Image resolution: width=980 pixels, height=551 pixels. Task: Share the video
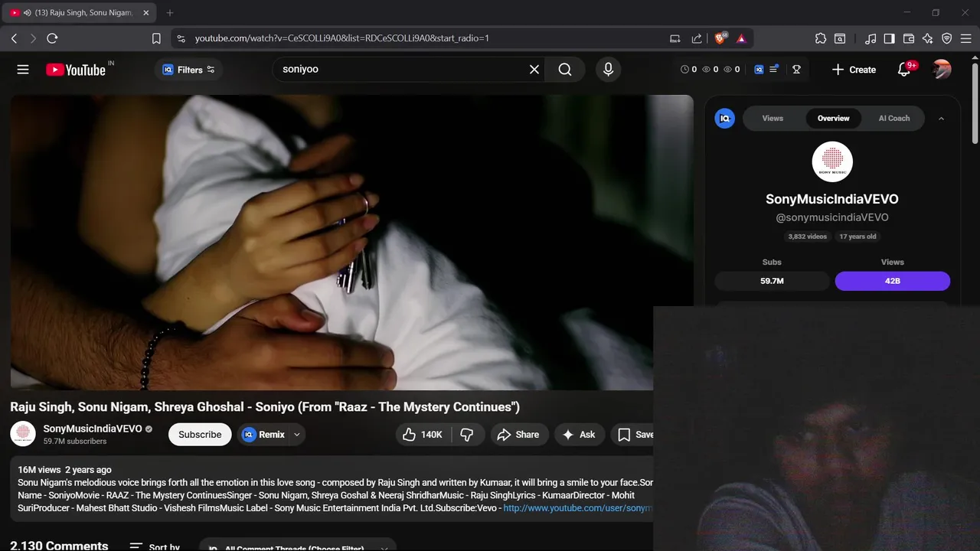[518, 435]
